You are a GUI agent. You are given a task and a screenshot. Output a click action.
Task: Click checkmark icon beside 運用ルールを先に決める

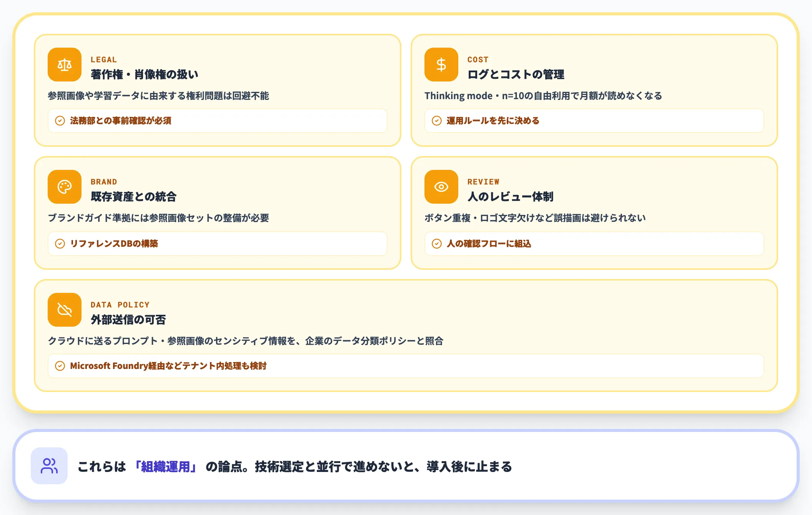coord(436,121)
